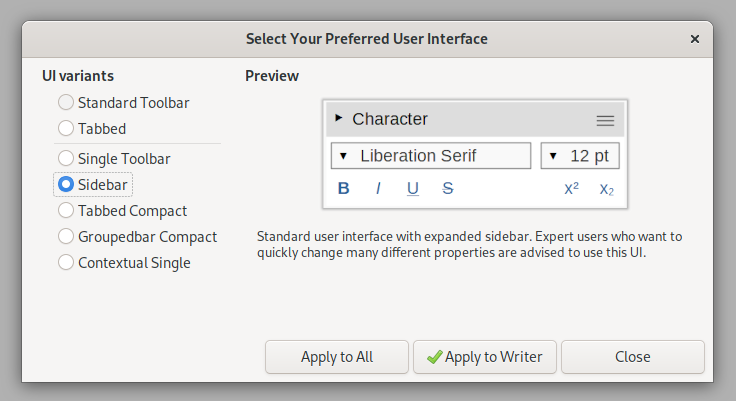The image size is (736, 401).
Task: Choose the Contextual Single radio button
Action: [x=66, y=263]
